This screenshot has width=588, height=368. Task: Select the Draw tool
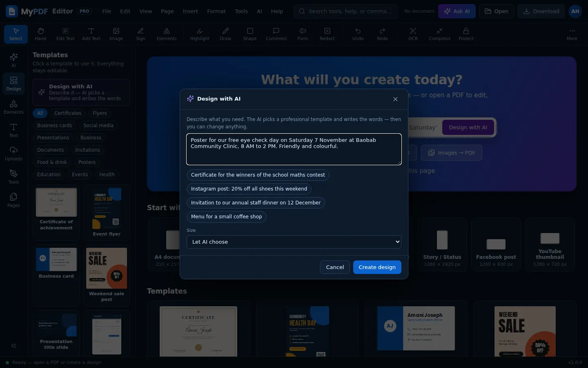tap(225, 34)
